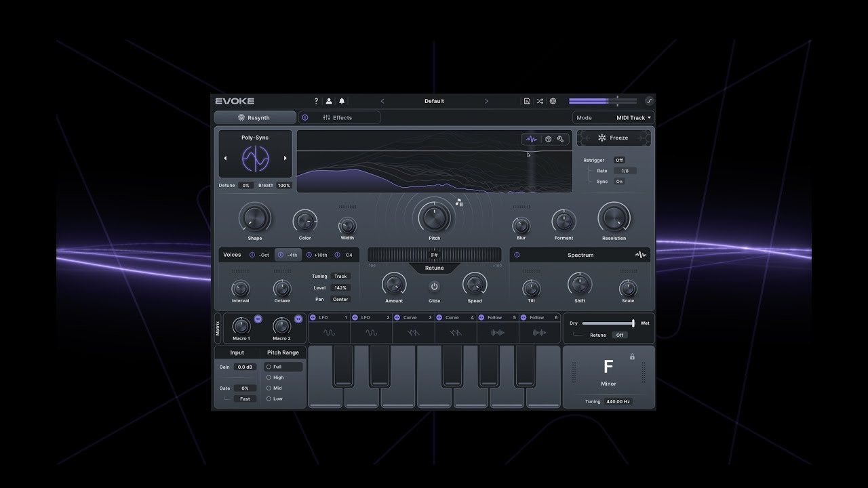Open the Default preset name menu
Viewport: 868px width, 488px height.
pyautogui.click(x=434, y=101)
